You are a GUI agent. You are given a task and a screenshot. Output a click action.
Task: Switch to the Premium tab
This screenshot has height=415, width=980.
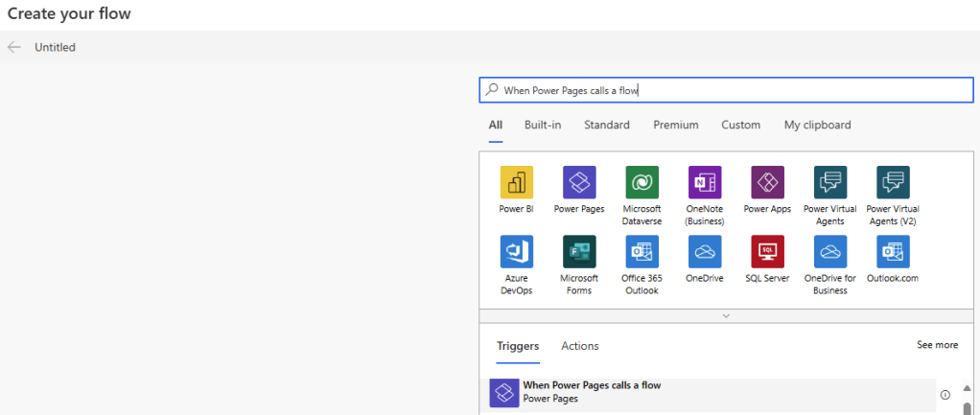[676, 125]
